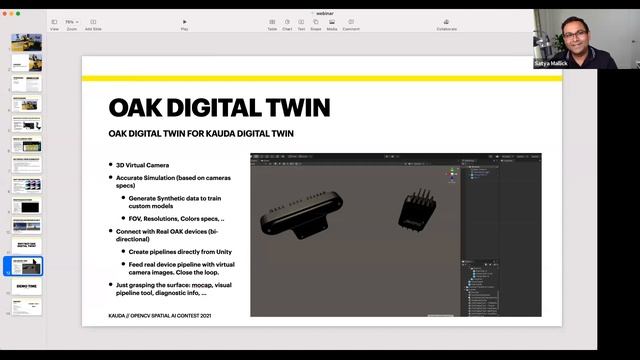Select slide 10 thumbnail in navigator

[x=27, y=225]
